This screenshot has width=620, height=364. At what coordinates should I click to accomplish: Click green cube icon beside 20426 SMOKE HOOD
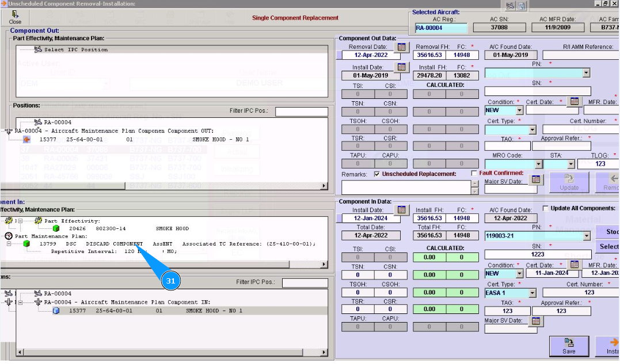point(56,228)
